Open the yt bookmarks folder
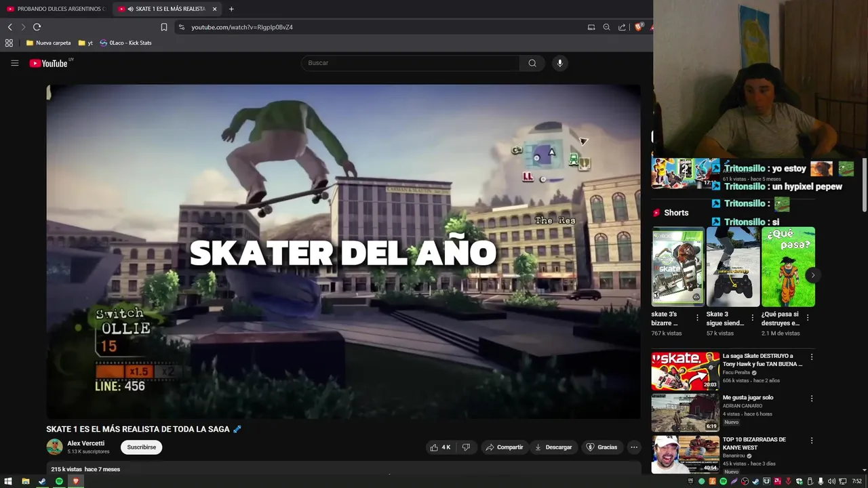The image size is (868, 488). [x=85, y=43]
